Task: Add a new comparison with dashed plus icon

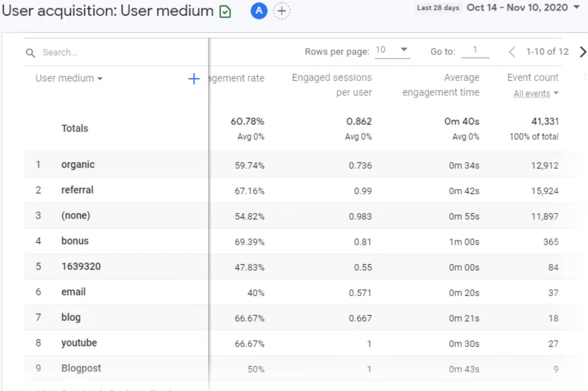Action: coord(282,11)
